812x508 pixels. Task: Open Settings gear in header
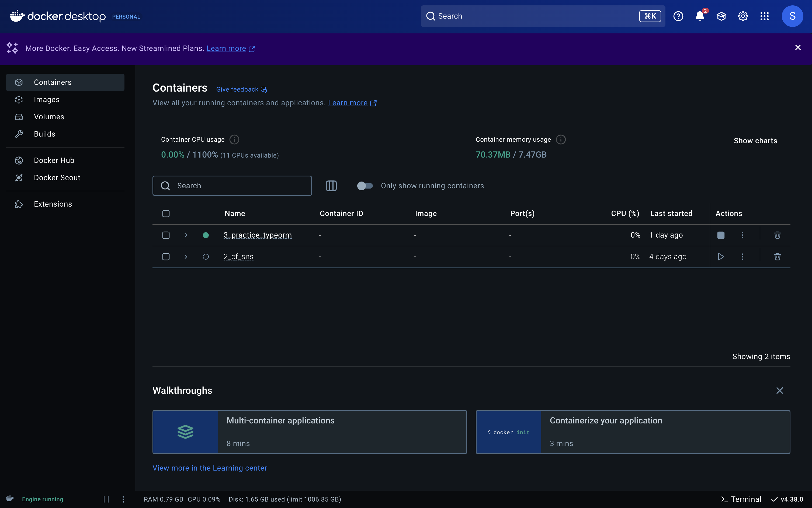743,16
